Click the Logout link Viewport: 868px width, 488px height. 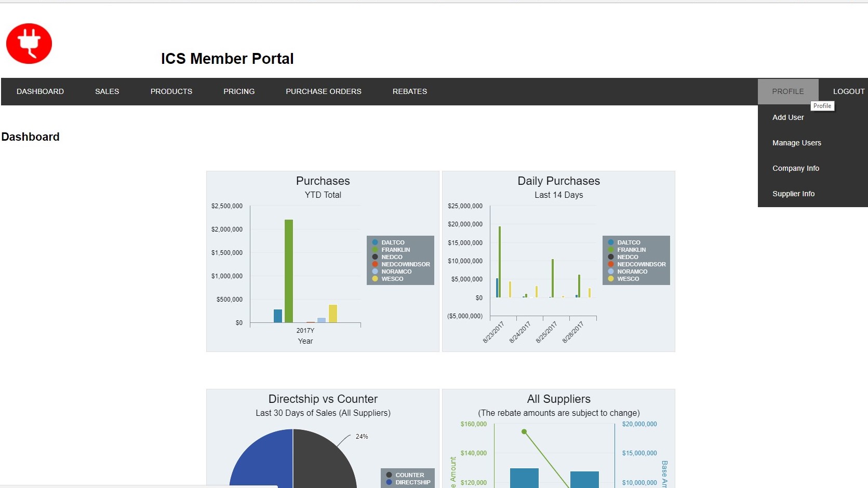[x=849, y=91]
